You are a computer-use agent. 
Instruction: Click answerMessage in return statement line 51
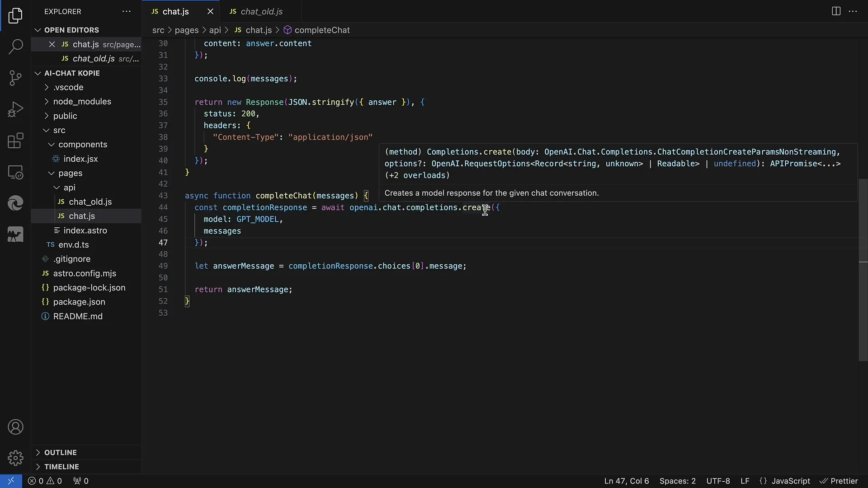pos(257,290)
